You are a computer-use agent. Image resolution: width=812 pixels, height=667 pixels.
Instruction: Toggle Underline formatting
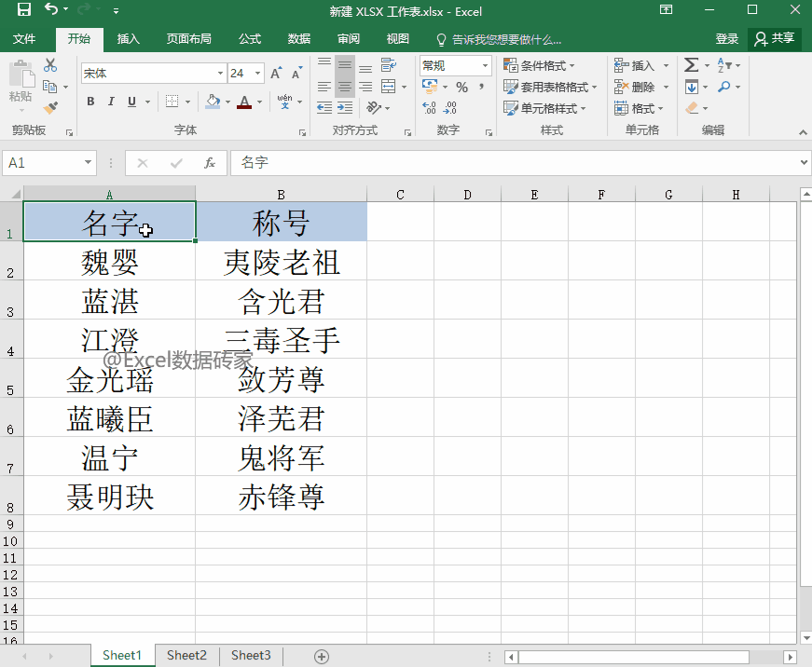coord(131,102)
